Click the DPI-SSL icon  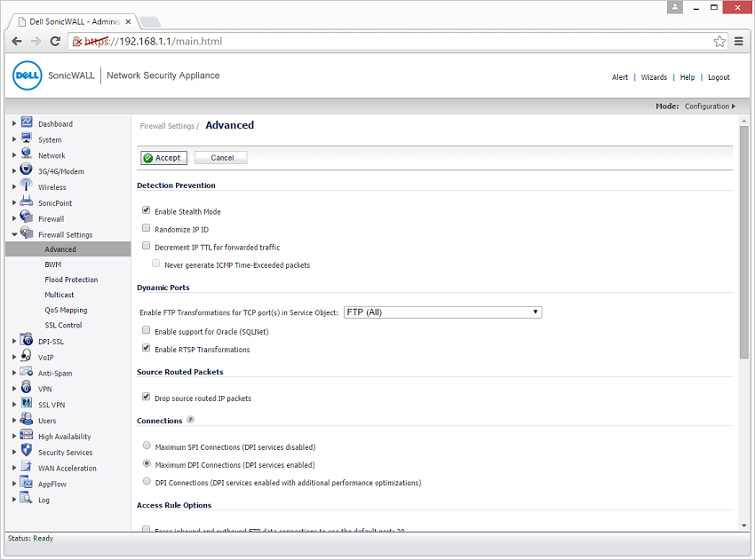[27, 340]
